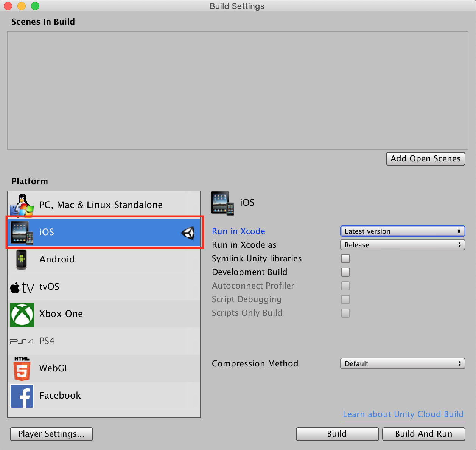The width and height of the screenshot is (476, 450).
Task: Close the Build Settings window
Action: point(8,6)
